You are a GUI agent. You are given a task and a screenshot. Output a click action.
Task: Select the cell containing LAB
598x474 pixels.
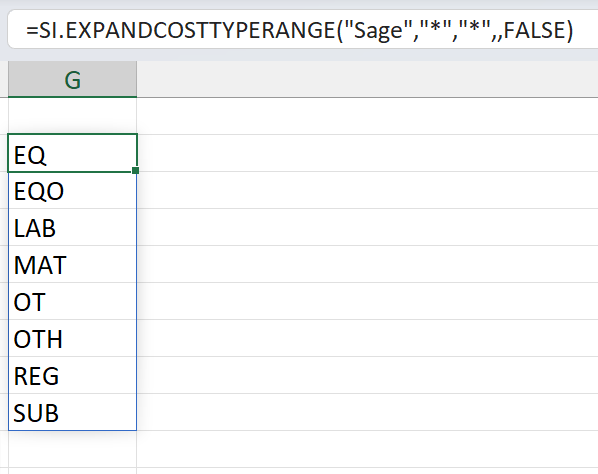click(72, 227)
